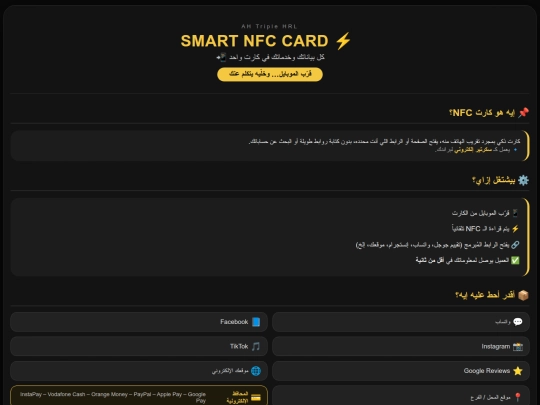Click the chain link icon in the steps list
Image resolution: width=540 pixels, height=405 pixels.
point(515,245)
